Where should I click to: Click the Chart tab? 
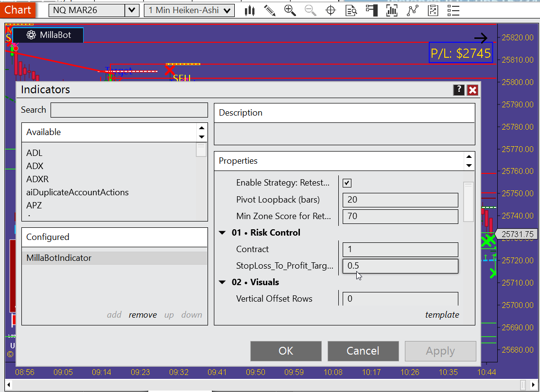tap(17, 10)
